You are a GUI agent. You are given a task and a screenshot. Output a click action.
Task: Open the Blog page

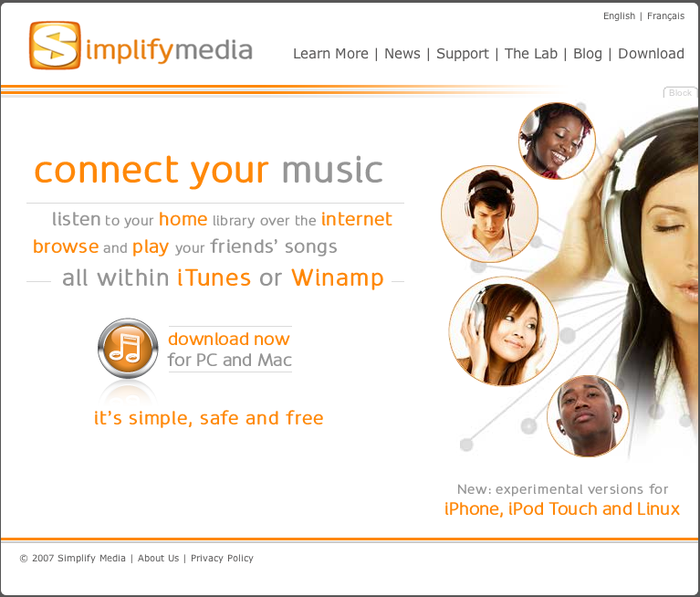coord(588,54)
